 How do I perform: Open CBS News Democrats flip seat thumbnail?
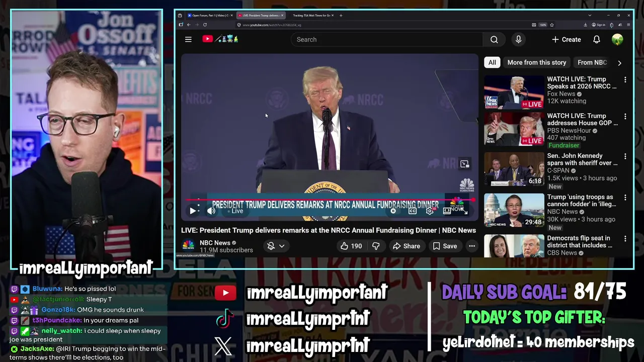point(514,246)
